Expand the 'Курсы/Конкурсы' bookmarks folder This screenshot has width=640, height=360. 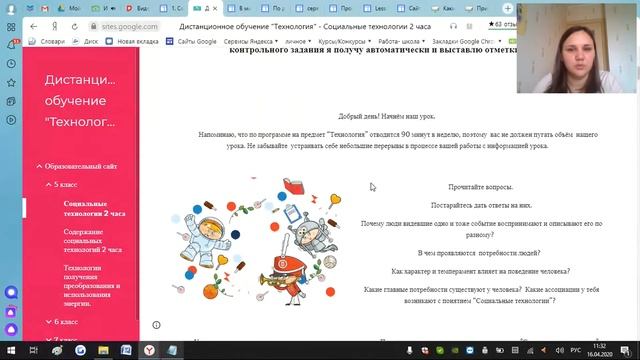(x=344, y=41)
